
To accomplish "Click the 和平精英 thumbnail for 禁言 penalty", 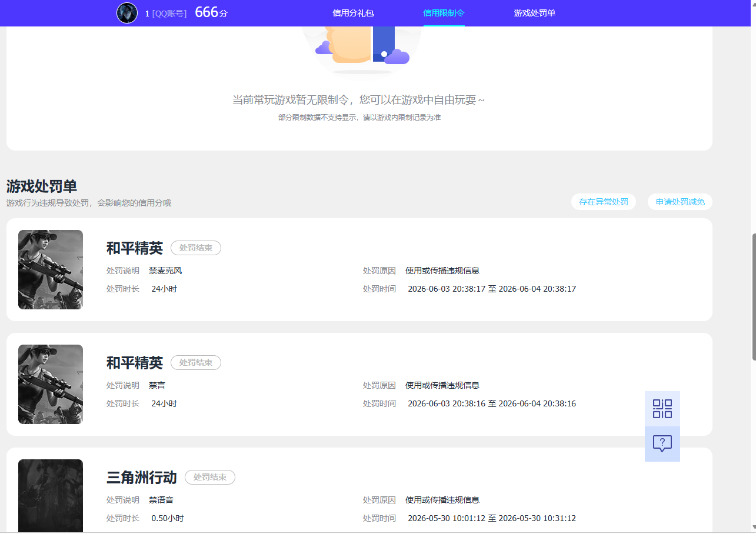I will [x=51, y=384].
